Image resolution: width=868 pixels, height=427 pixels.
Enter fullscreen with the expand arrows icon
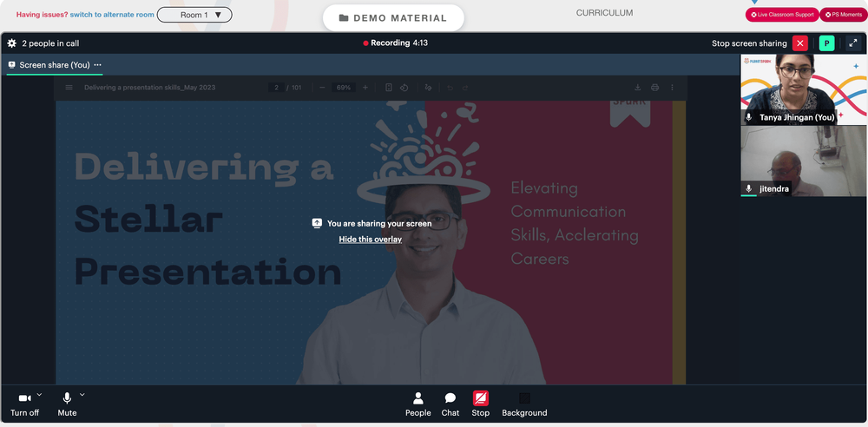[x=853, y=43]
